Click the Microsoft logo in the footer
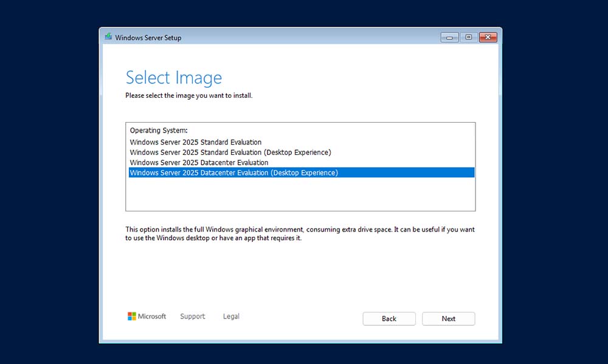 click(147, 317)
